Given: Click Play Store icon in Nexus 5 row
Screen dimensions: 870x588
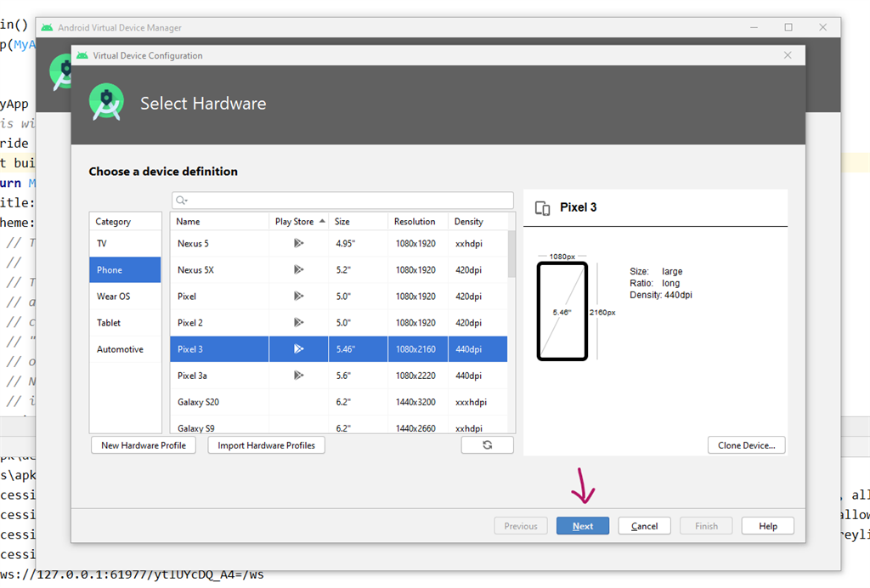Looking at the screenshot, I should coord(298,244).
